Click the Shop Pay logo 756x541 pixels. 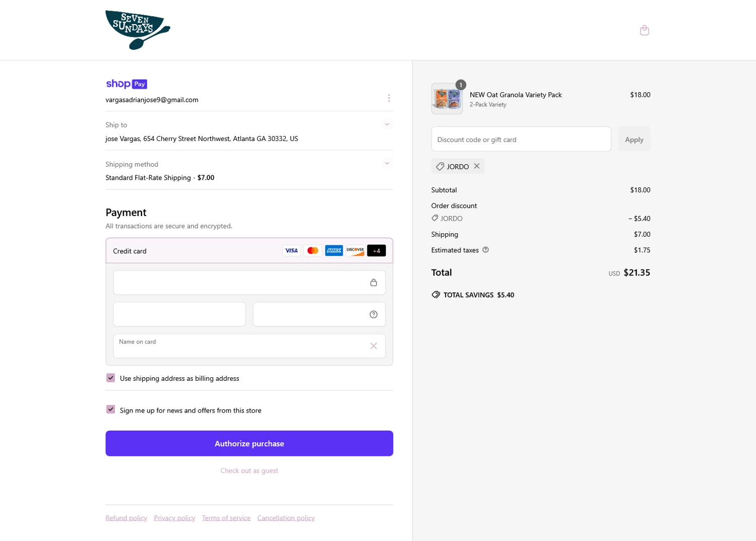[x=127, y=84]
